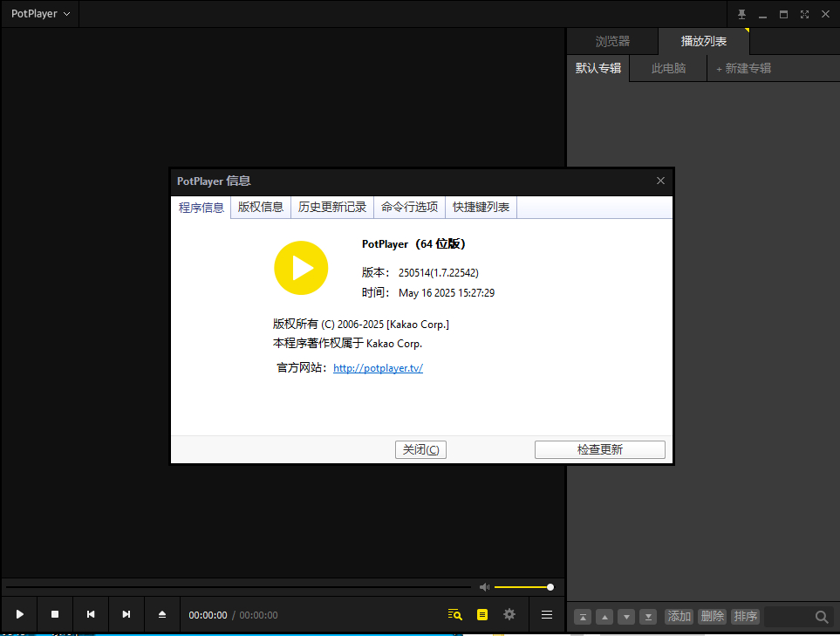Click the 删除 button in playlist
The image size is (840, 636).
pos(712,617)
